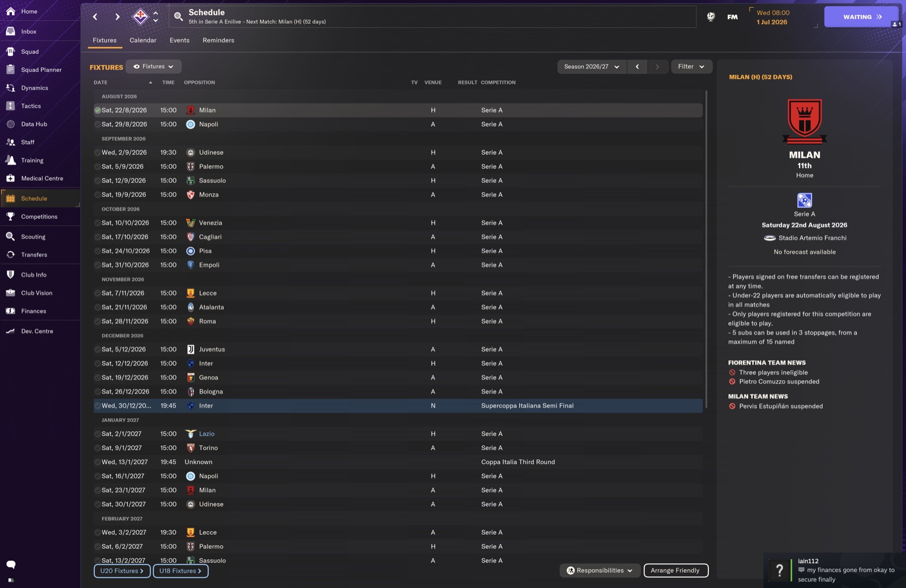This screenshot has width=906, height=588.
Task: Open the Training cone icon
Action: click(x=10, y=160)
